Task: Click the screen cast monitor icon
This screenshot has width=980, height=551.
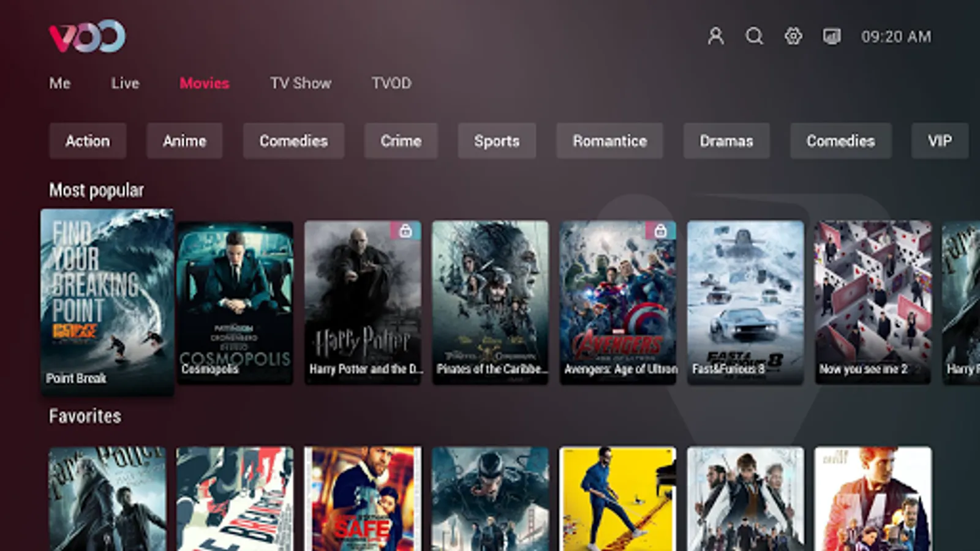Action: pos(831,36)
